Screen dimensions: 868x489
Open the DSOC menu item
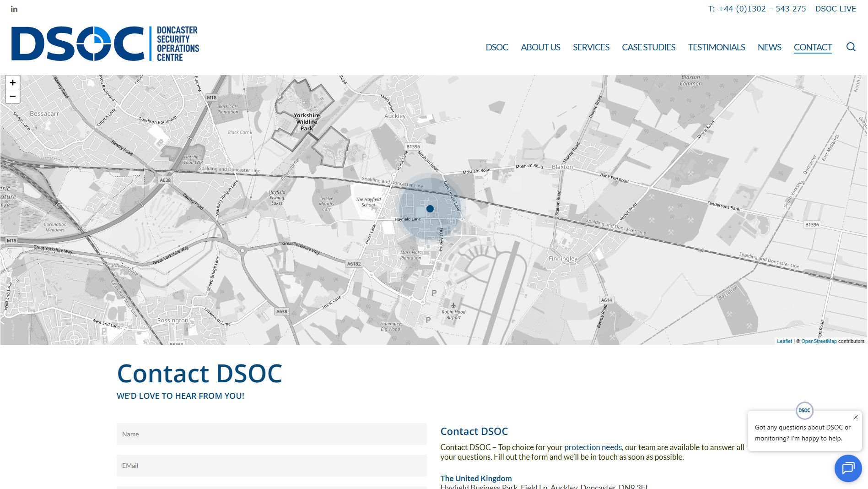coord(496,47)
